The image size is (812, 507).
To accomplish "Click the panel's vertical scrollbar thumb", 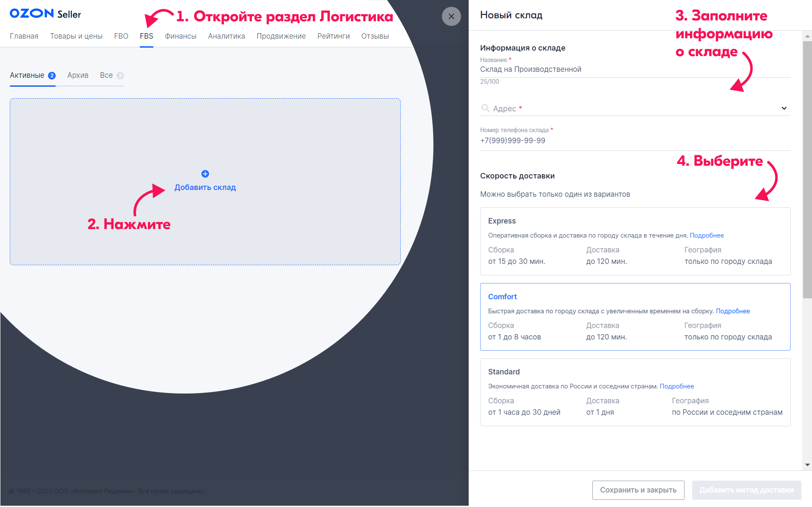I will [807, 170].
